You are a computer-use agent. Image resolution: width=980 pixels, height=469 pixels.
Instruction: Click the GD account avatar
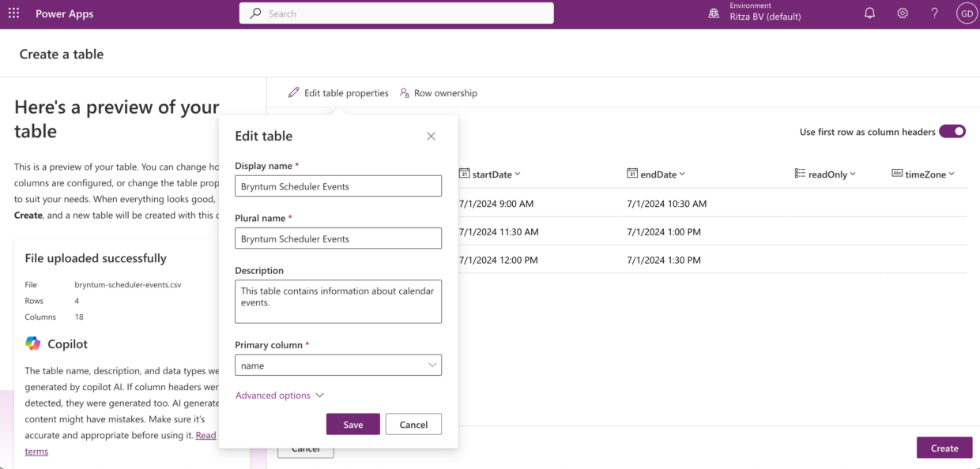tap(966, 13)
